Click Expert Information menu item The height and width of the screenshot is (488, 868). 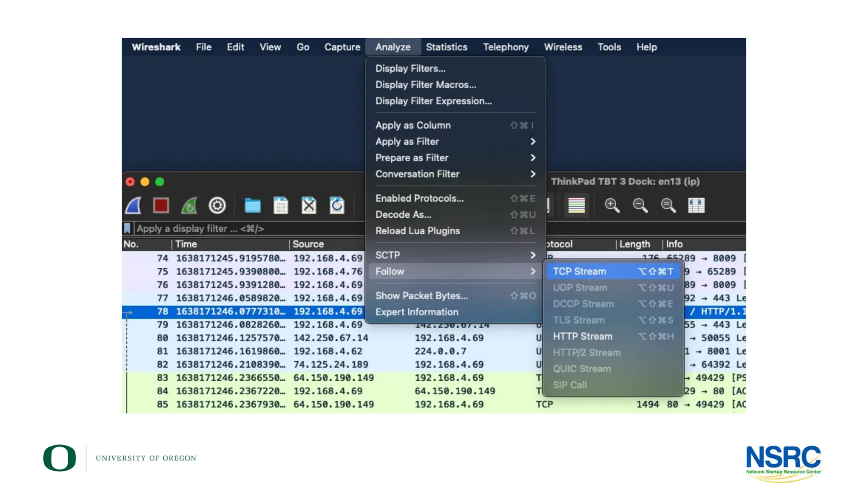(417, 312)
